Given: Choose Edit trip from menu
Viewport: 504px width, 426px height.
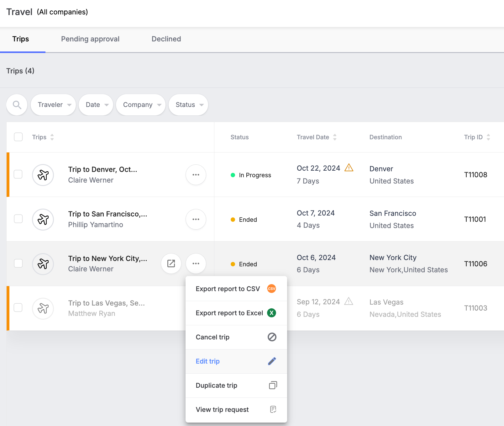Looking at the screenshot, I should (236, 361).
